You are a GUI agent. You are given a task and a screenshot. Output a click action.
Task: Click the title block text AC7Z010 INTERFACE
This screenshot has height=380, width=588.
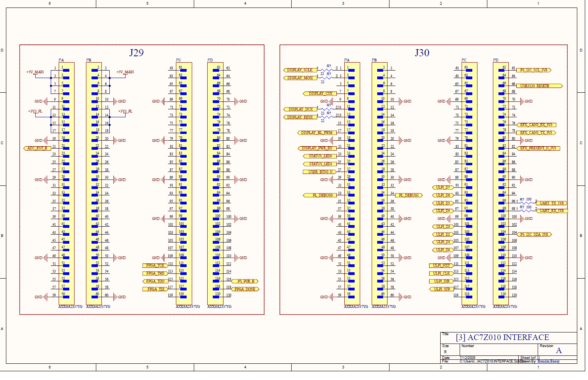pyautogui.click(x=508, y=338)
